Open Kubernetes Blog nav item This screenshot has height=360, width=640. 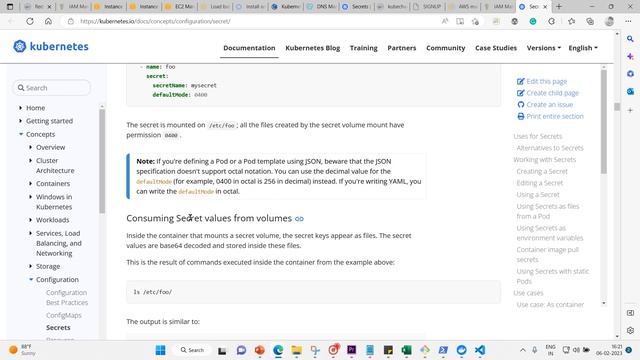(313, 48)
